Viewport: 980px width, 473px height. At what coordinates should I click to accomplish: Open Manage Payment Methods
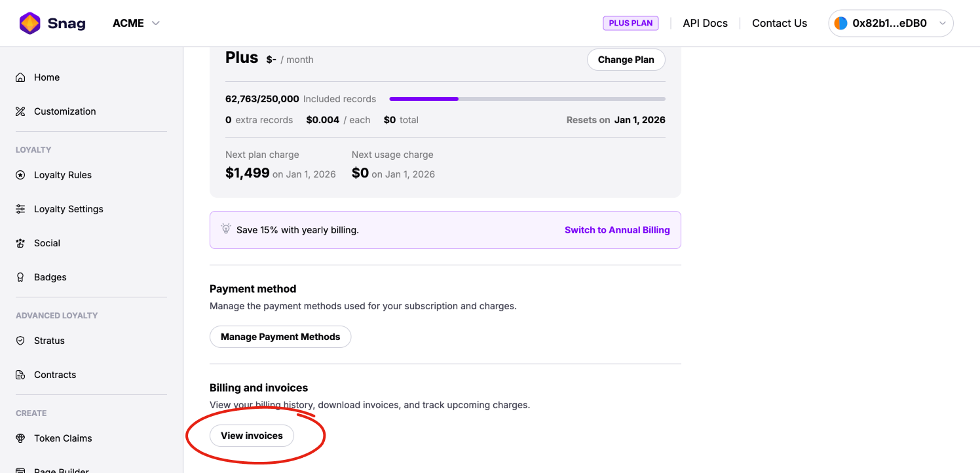click(x=280, y=337)
